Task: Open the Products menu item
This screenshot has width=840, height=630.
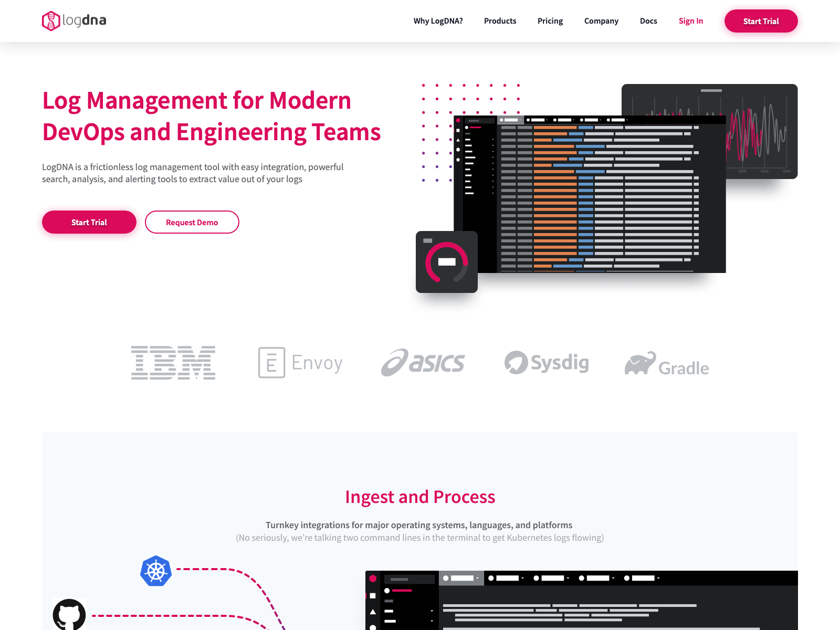Action: pos(500,21)
